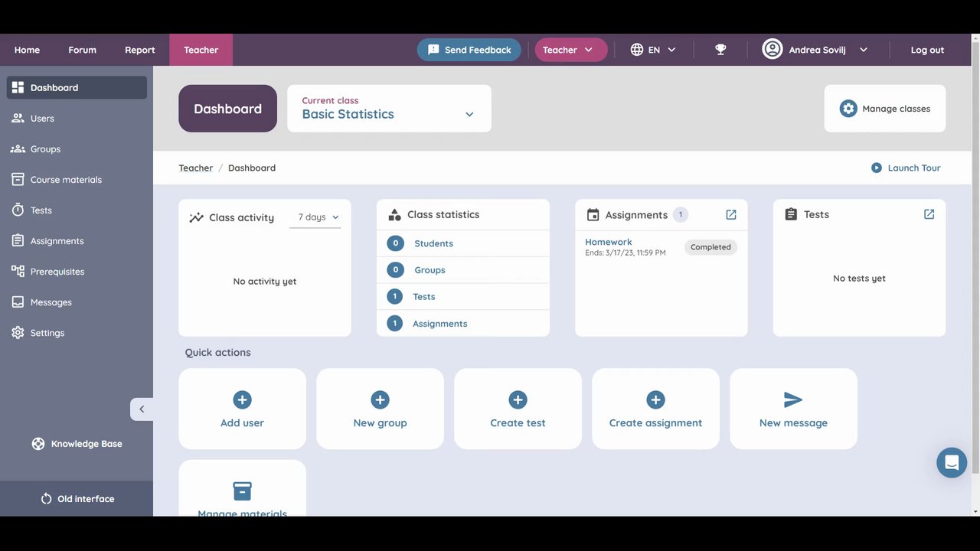Viewport: 980px width, 551px height.
Task: Click the Teacher breadcrumb link
Action: (196, 168)
